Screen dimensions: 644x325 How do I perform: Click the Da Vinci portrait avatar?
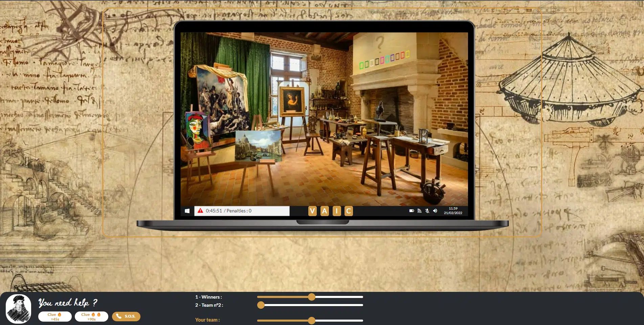19,308
